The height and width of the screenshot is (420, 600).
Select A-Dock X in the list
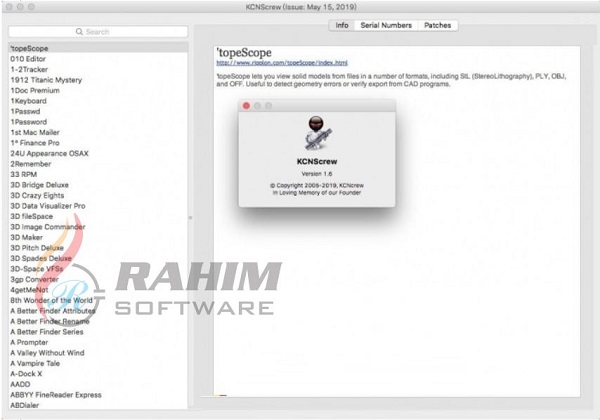[x=98, y=374]
